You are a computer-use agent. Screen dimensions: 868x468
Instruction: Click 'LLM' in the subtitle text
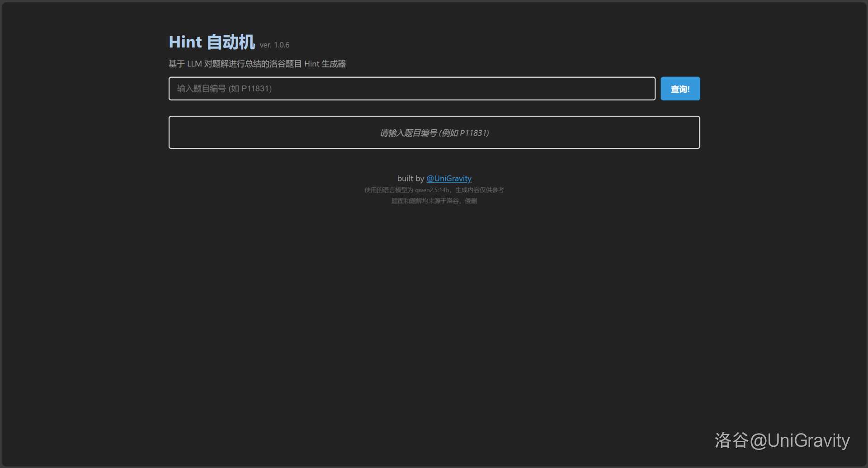tap(194, 64)
